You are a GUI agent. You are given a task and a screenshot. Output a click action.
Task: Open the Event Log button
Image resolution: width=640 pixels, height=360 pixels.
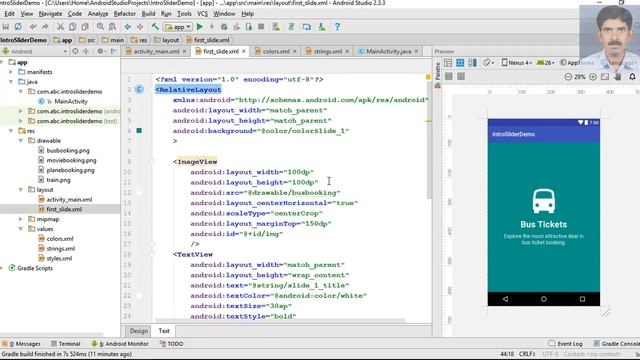pos(566,344)
